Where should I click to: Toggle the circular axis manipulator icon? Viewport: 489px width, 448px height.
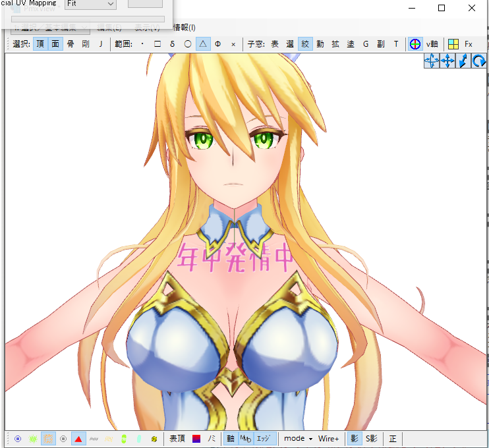[415, 44]
